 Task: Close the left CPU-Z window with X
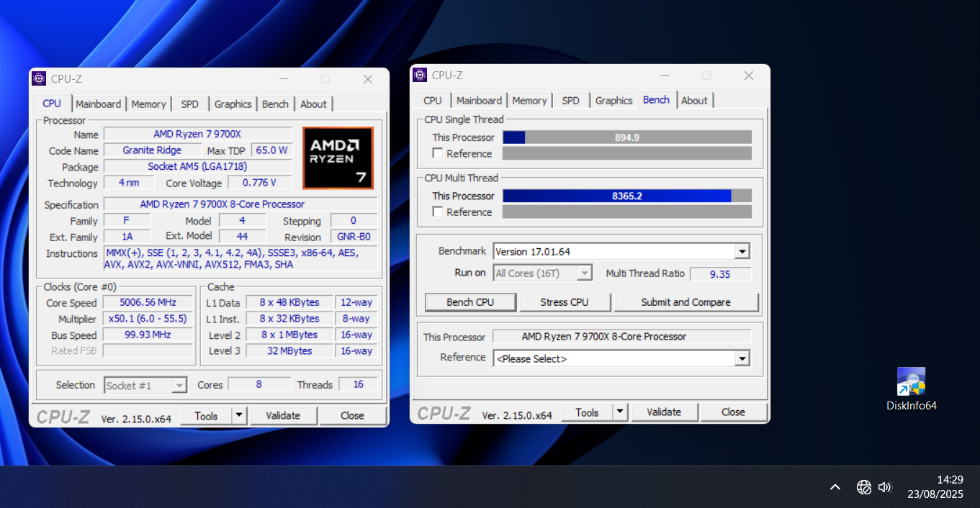[368, 79]
